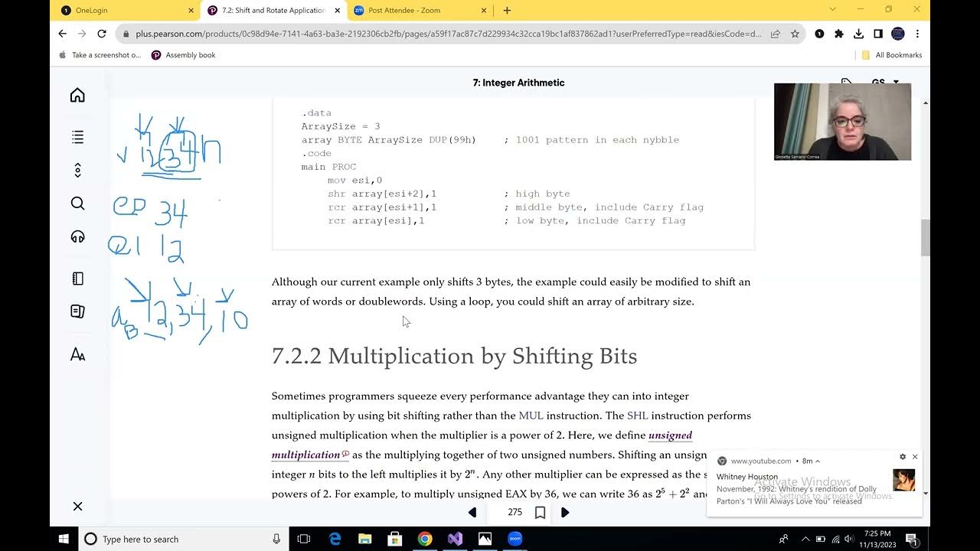This screenshot has width=980, height=551.
Task: Open the OneLogin extension icon
Action: click(x=819, y=34)
